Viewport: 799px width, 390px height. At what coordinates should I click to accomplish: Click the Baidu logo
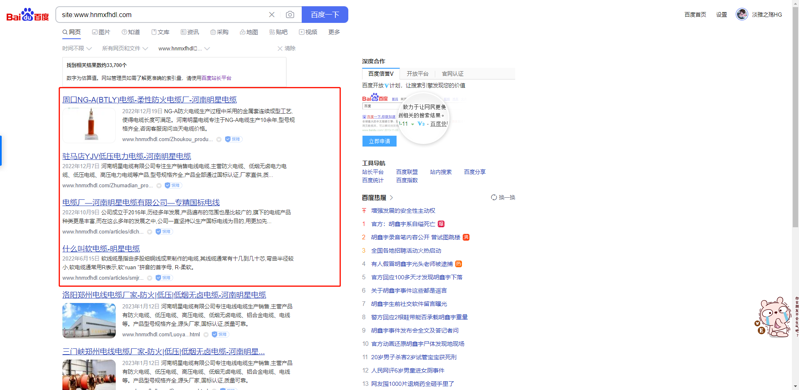[x=28, y=15]
